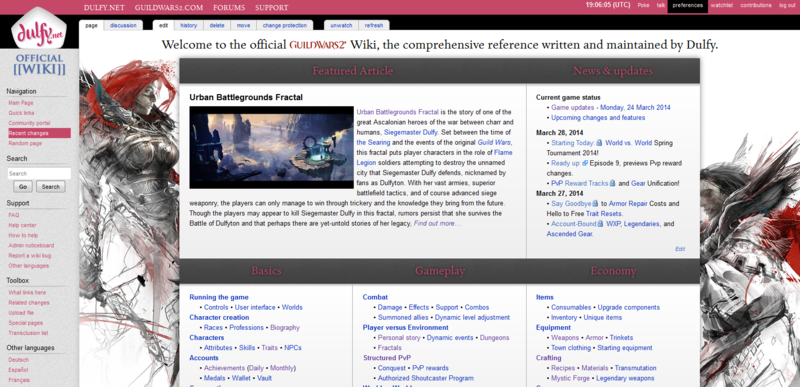Image resolution: width=800 pixels, height=387 pixels.
Task: Open Dynamic events under Player versus Environment
Action: click(451, 338)
